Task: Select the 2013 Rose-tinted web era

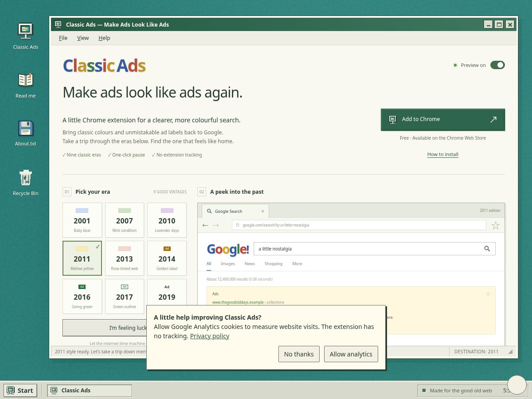Action: (125, 258)
